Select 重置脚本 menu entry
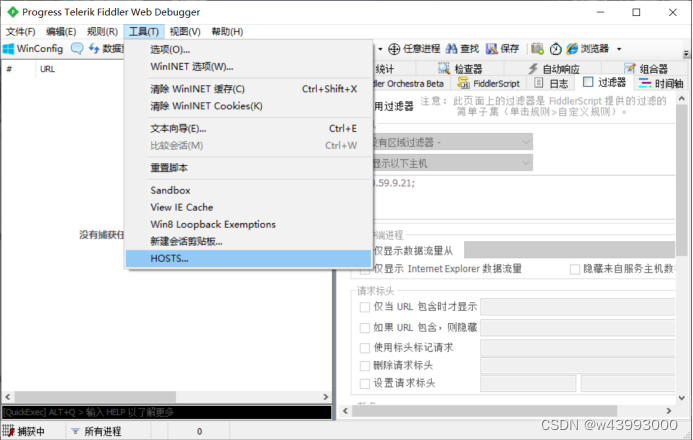693x440 pixels. pyautogui.click(x=248, y=168)
